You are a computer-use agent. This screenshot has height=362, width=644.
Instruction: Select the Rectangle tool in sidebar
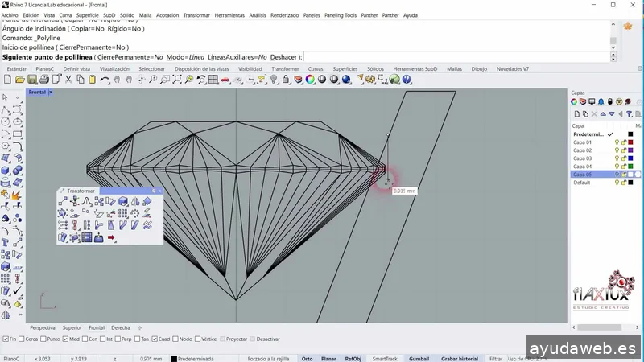click(x=17, y=134)
